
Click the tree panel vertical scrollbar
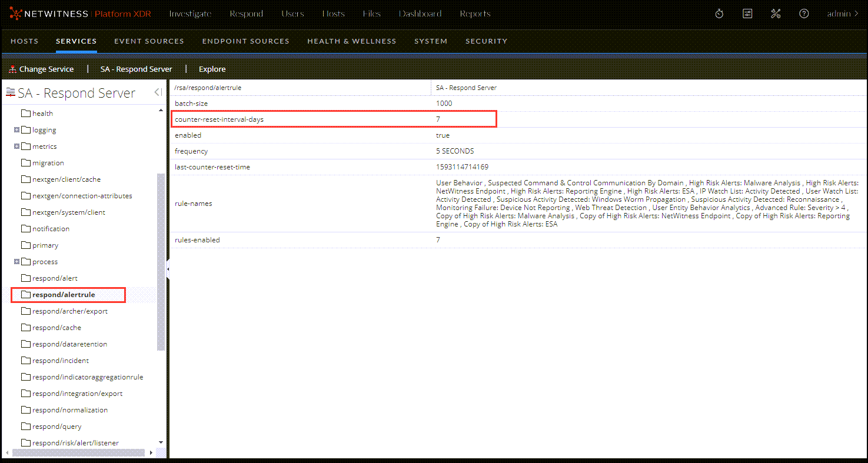click(x=161, y=259)
